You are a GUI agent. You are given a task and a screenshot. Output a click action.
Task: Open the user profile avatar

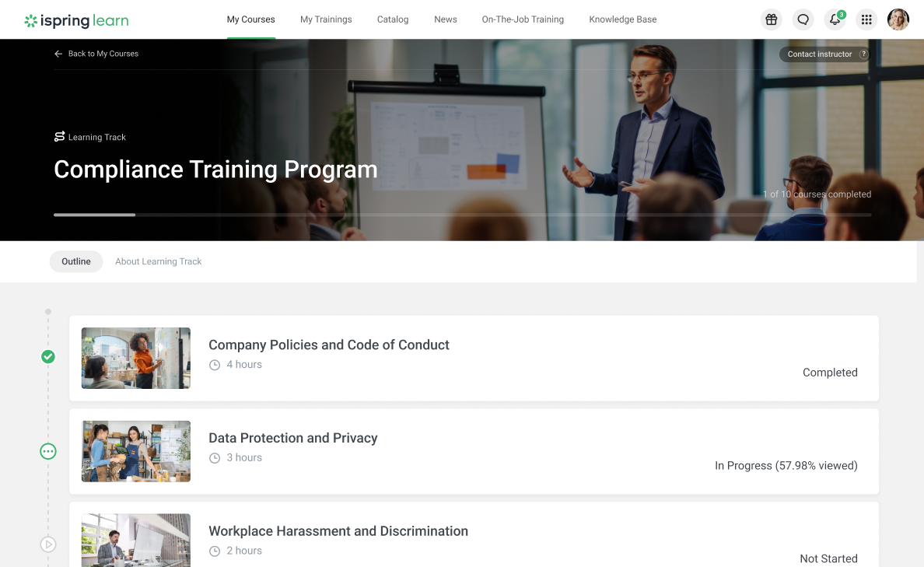(x=898, y=19)
